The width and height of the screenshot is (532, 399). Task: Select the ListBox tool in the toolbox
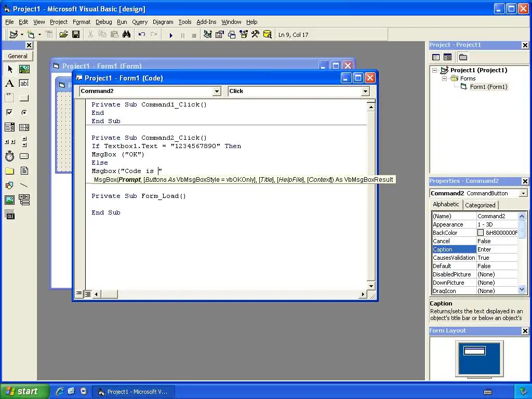click(x=24, y=127)
